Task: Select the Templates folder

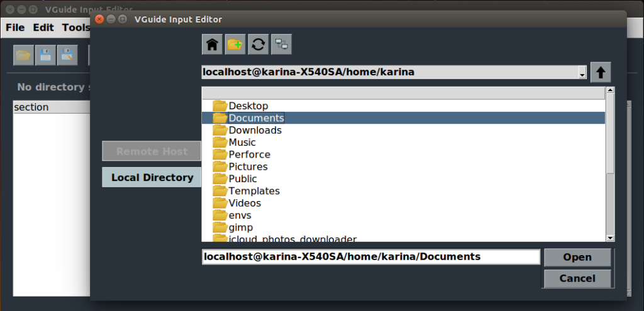Action: point(403,191)
